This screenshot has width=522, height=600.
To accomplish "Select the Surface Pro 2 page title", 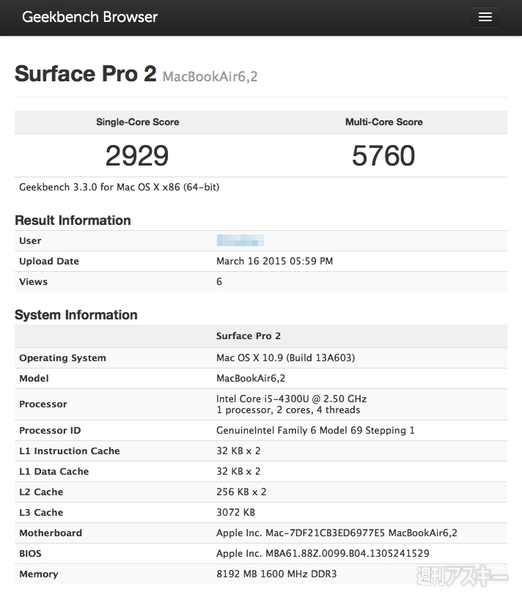I will click(86, 73).
